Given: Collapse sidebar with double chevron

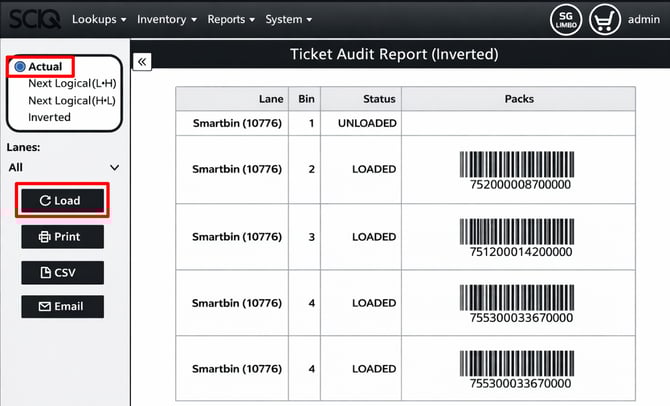Looking at the screenshot, I should (142, 62).
